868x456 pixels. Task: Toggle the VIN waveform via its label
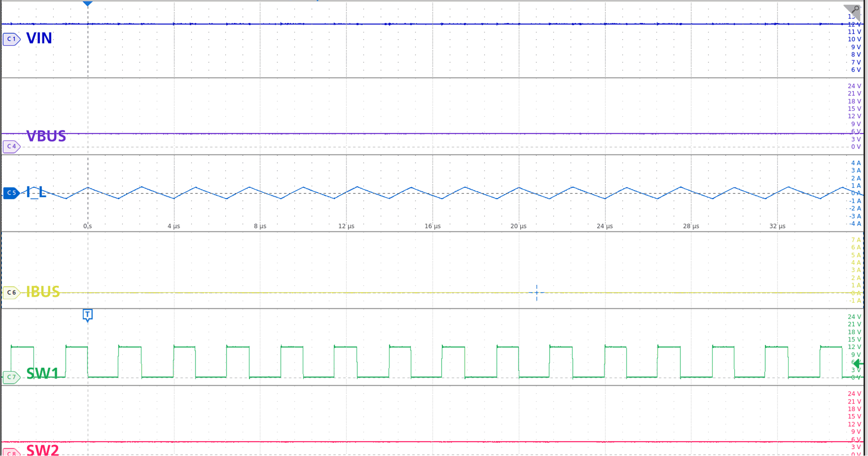(39, 38)
